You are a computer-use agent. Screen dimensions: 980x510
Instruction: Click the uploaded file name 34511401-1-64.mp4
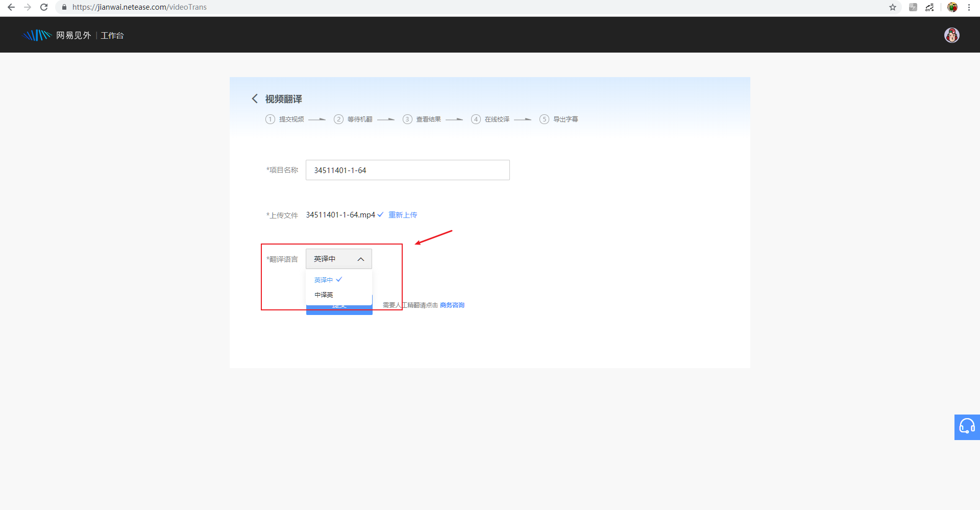(x=340, y=215)
